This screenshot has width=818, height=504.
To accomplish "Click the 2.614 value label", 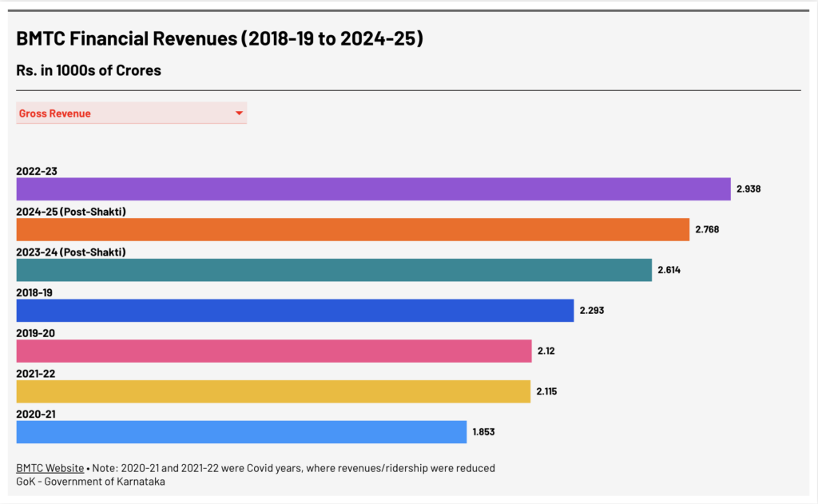I will pos(668,270).
